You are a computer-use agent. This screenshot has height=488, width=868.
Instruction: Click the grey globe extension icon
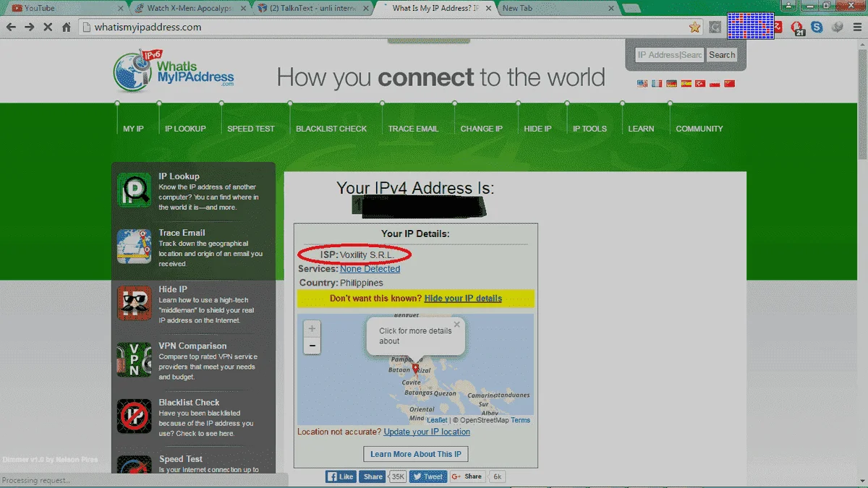click(x=838, y=27)
